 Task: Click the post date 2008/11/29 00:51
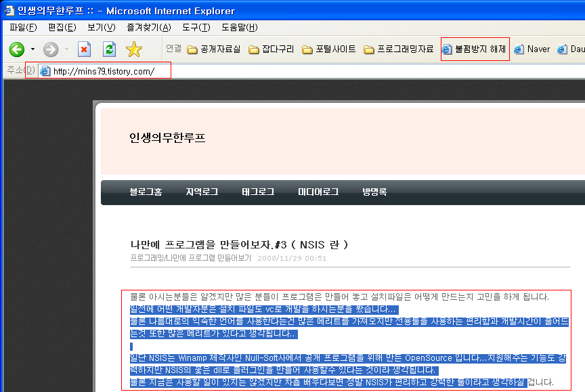tap(292, 258)
